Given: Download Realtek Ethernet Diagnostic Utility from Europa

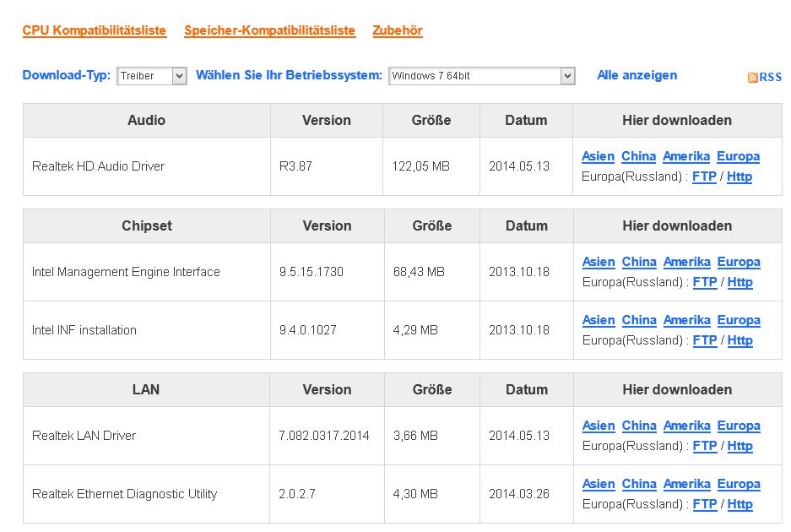Looking at the screenshot, I should tap(739, 484).
